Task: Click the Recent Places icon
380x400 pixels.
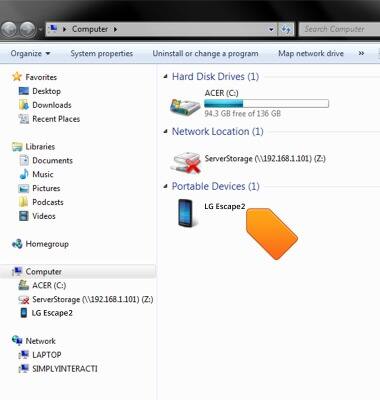Action: (24, 119)
